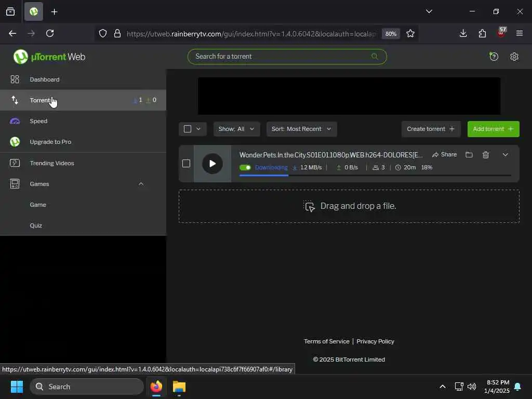Show hidden system tray icons

[443, 387]
